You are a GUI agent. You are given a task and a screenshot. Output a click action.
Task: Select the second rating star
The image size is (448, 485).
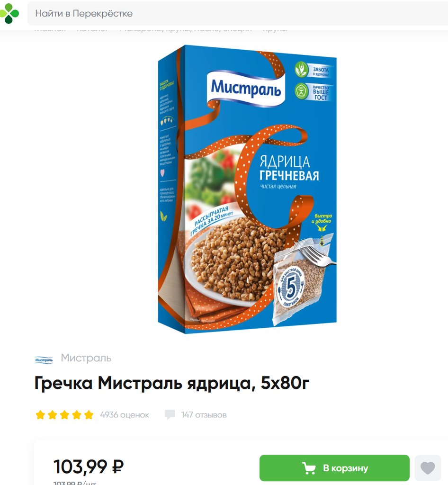tap(52, 415)
